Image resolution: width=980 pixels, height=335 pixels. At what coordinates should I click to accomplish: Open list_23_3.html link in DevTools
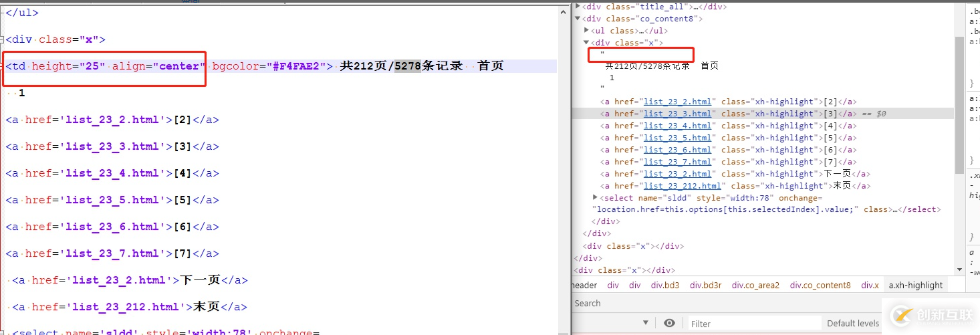[677, 114]
